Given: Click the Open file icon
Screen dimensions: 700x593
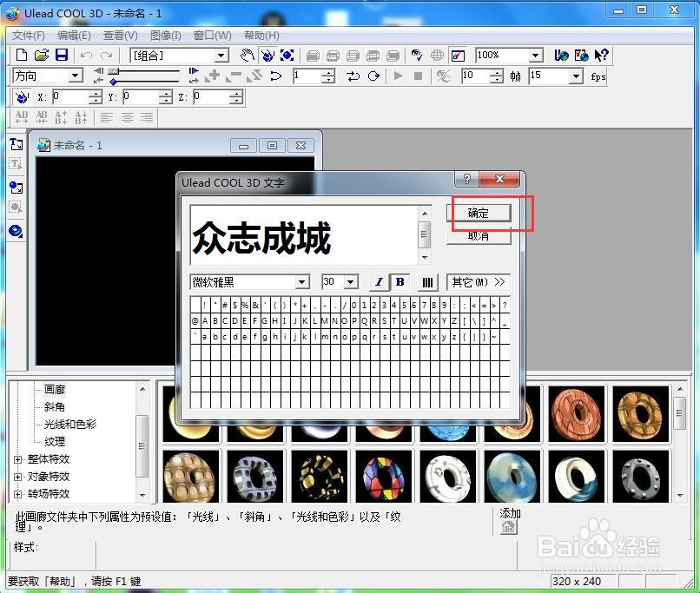Looking at the screenshot, I should [x=42, y=56].
